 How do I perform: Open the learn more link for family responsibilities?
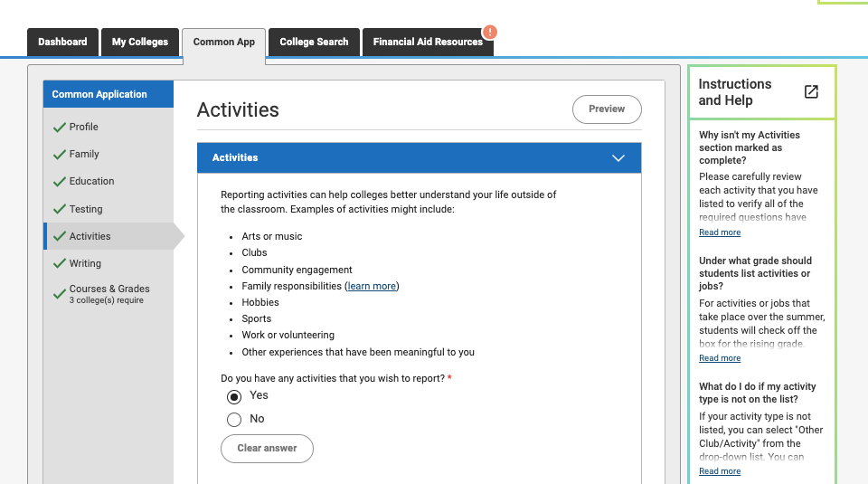tap(372, 286)
